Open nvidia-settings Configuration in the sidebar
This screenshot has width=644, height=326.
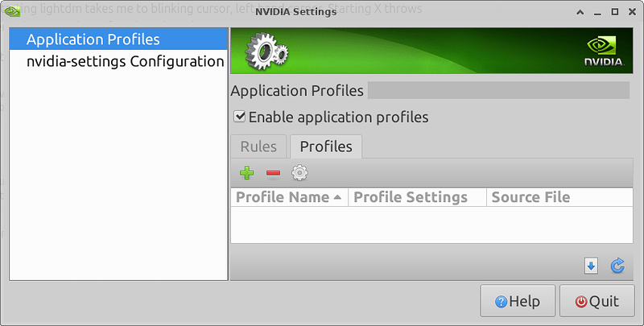(x=125, y=61)
